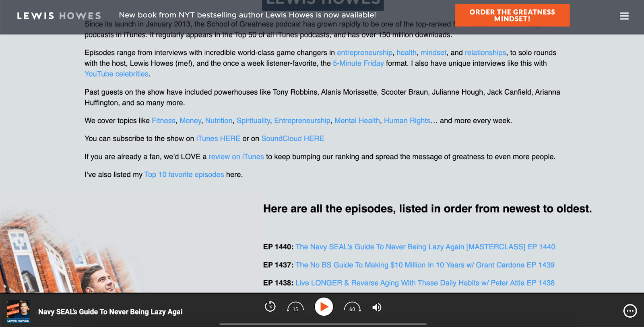The image size is (644, 327).
Task: Click the New book from NYT banner text
Action: (x=248, y=15)
